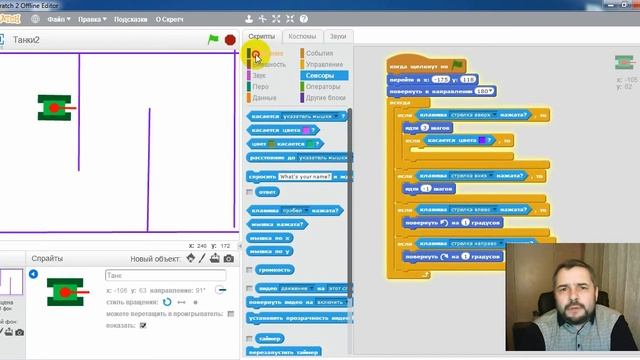Image resolution: width=640 pixels, height=360 pixels.
Task: Switch to the 'Костюмы' tab
Action: pos(302,36)
